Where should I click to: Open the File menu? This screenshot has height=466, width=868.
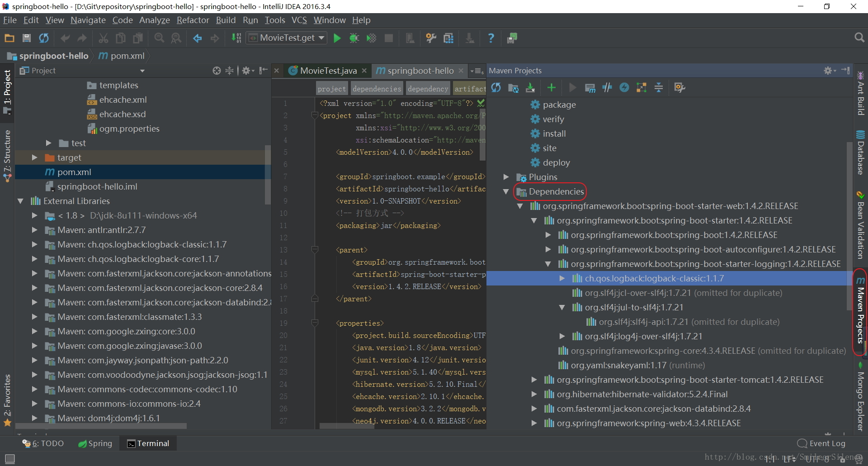pos(10,20)
